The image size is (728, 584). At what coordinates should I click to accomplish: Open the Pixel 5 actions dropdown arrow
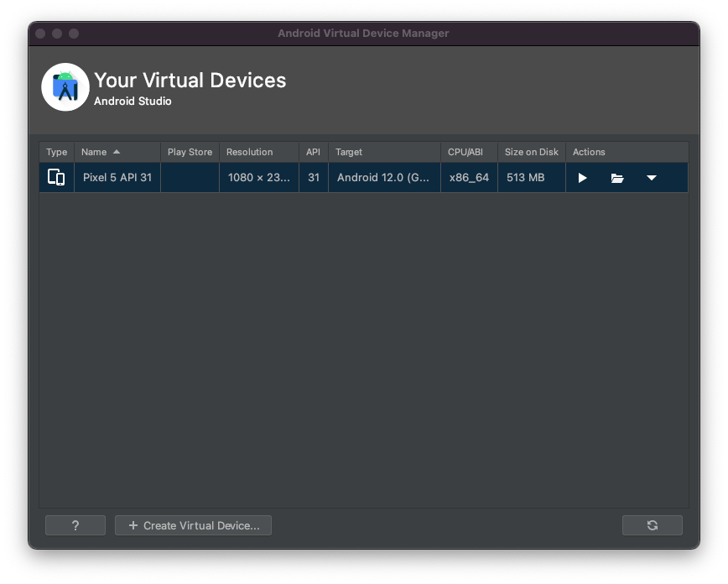point(652,178)
